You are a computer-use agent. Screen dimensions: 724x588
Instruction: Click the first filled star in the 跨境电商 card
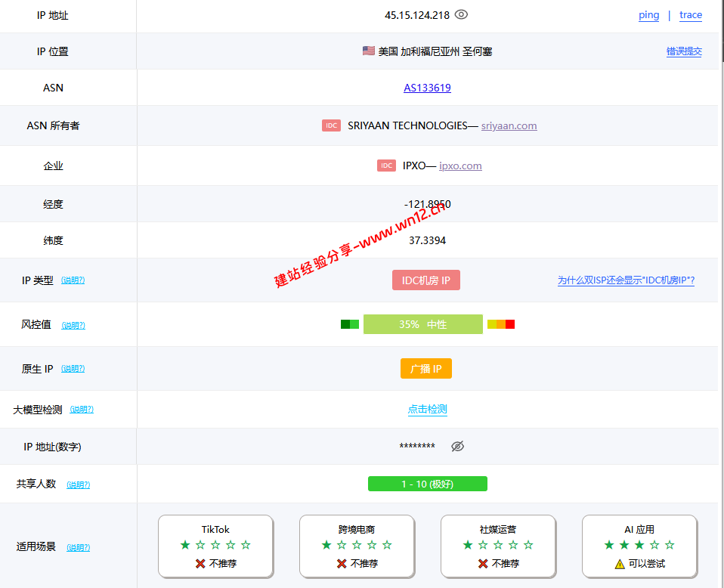[326, 545]
